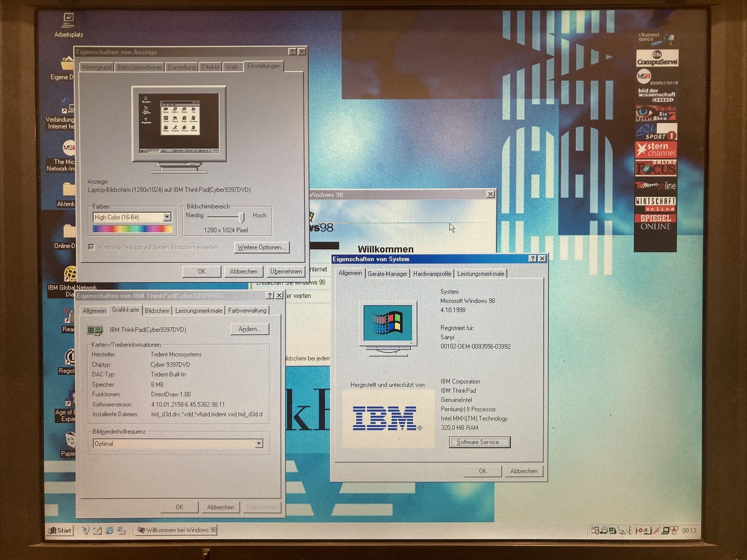
Task: Switch to the Effekte tab
Action: point(210,67)
